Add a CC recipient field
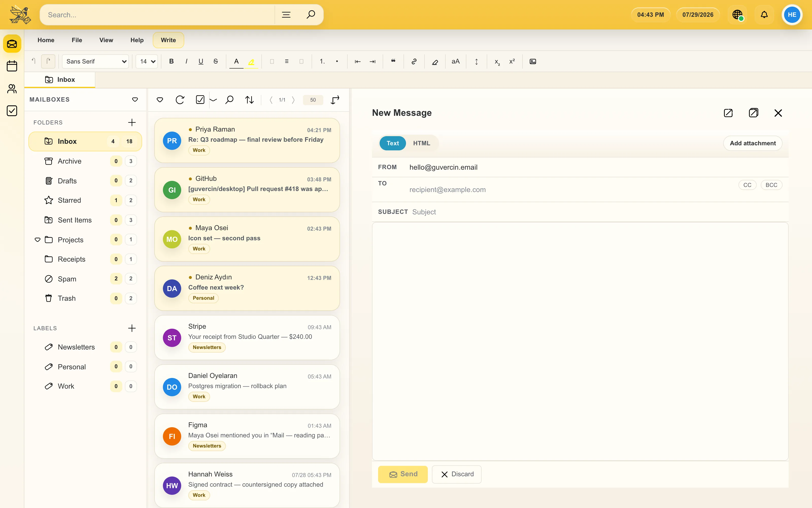 pos(747,185)
